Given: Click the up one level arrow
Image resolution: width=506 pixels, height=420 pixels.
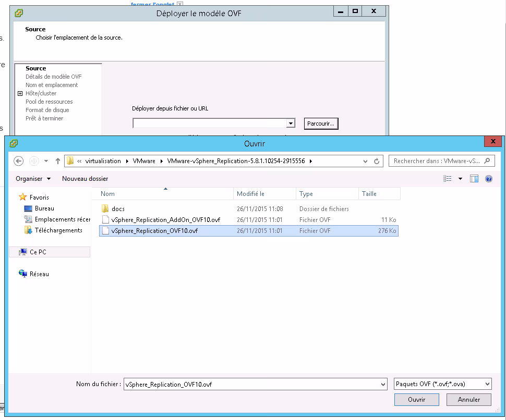Looking at the screenshot, I should pyautogui.click(x=58, y=161).
